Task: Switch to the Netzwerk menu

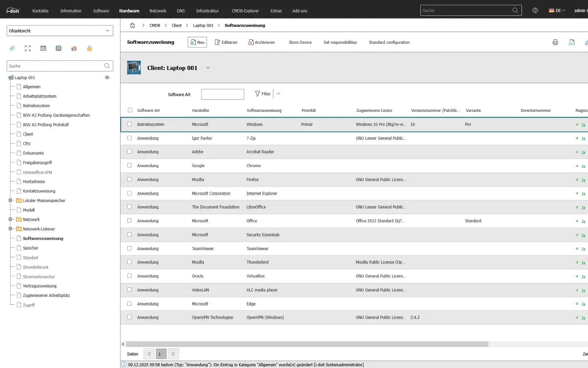Action: 158,11
